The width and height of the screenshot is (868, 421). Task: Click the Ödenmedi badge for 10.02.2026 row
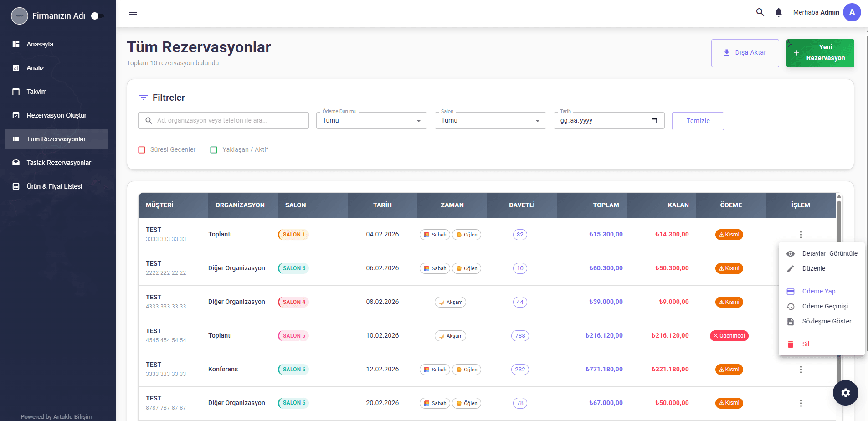point(729,336)
